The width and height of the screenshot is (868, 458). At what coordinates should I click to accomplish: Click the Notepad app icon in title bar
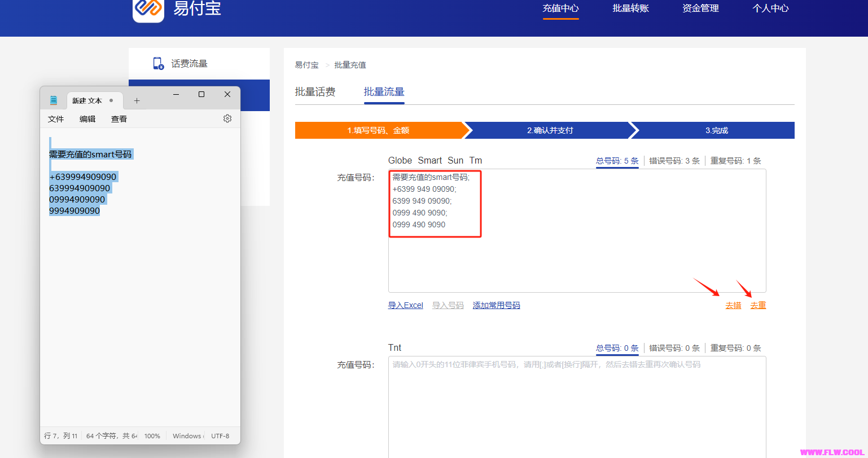pyautogui.click(x=54, y=100)
